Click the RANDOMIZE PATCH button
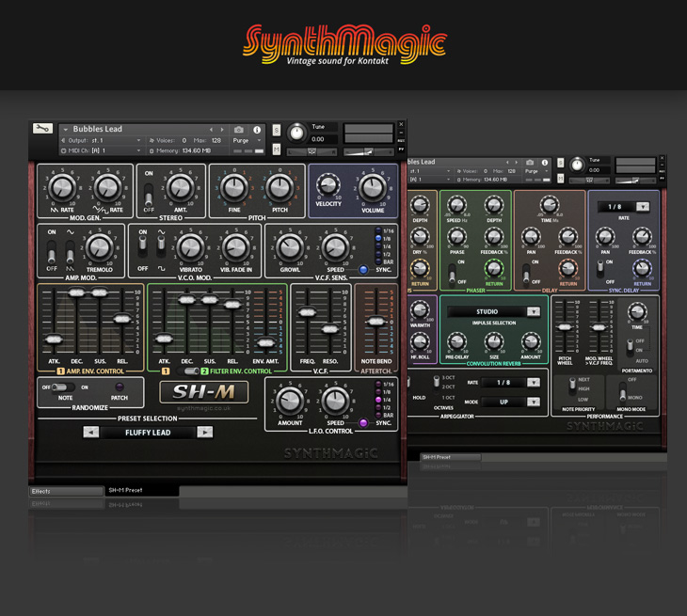The image size is (687, 616). (120, 387)
